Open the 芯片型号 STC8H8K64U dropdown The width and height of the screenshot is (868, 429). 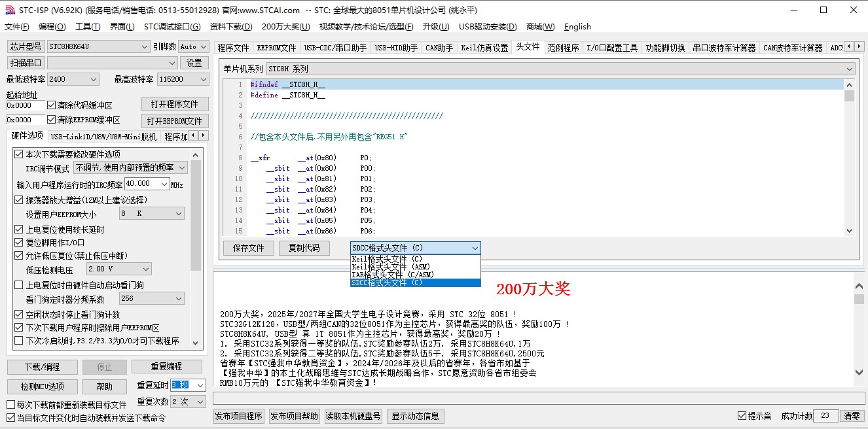[x=99, y=46]
